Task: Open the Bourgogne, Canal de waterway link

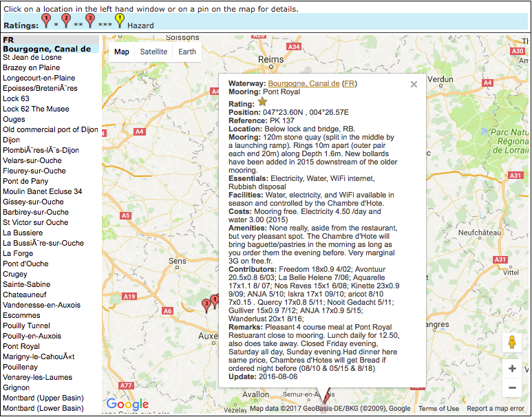Action: point(304,83)
